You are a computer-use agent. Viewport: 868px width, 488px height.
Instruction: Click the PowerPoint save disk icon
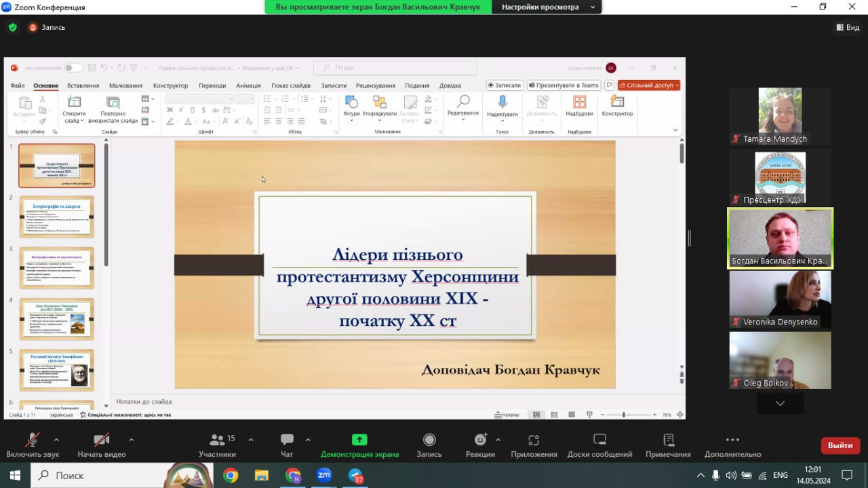point(93,68)
